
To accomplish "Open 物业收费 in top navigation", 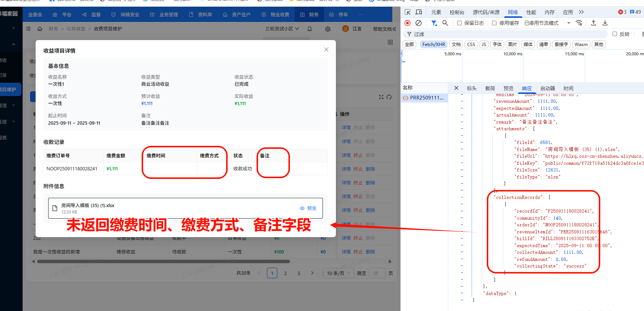I will coord(275,14).
